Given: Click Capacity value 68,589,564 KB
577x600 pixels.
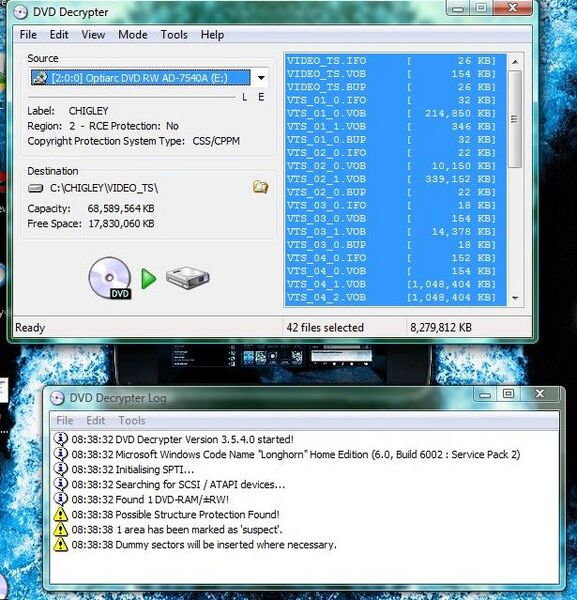Looking at the screenshot, I should point(121,209).
